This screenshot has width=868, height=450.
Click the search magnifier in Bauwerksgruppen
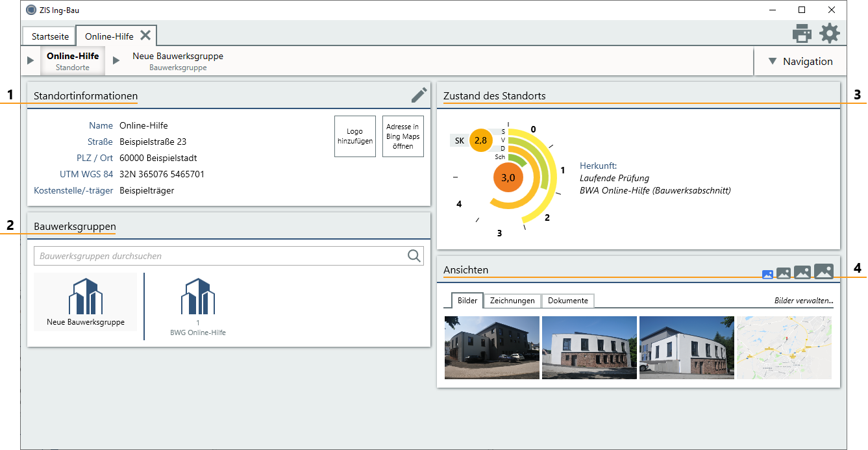click(414, 256)
